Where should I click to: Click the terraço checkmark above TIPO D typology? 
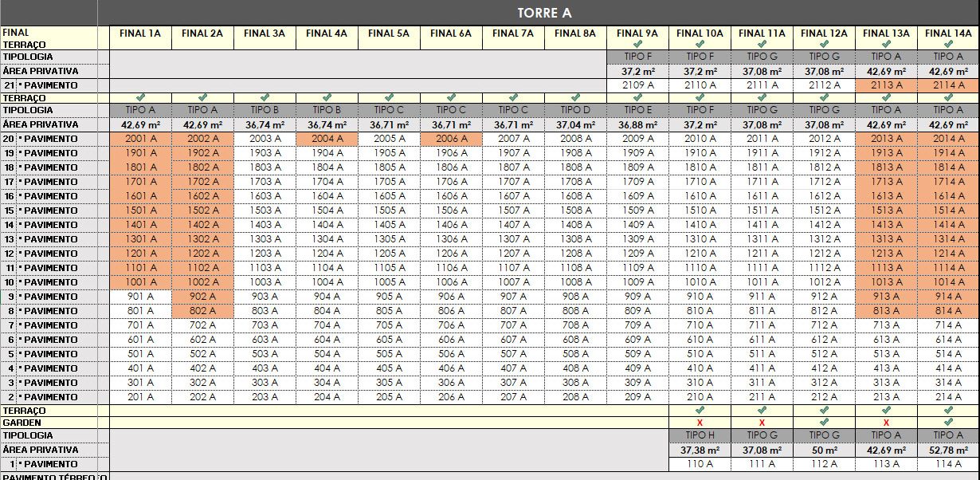coord(575,97)
